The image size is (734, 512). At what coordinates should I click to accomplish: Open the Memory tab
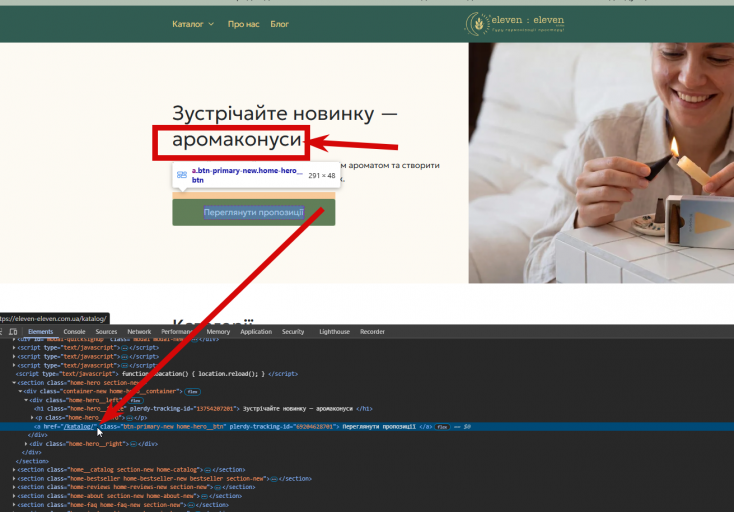[218, 331]
